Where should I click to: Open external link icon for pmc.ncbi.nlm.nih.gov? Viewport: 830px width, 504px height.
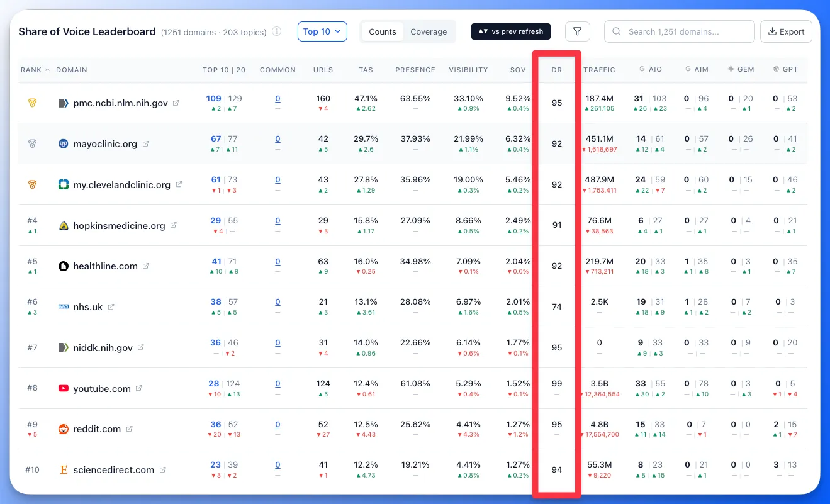pyautogui.click(x=176, y=103)
